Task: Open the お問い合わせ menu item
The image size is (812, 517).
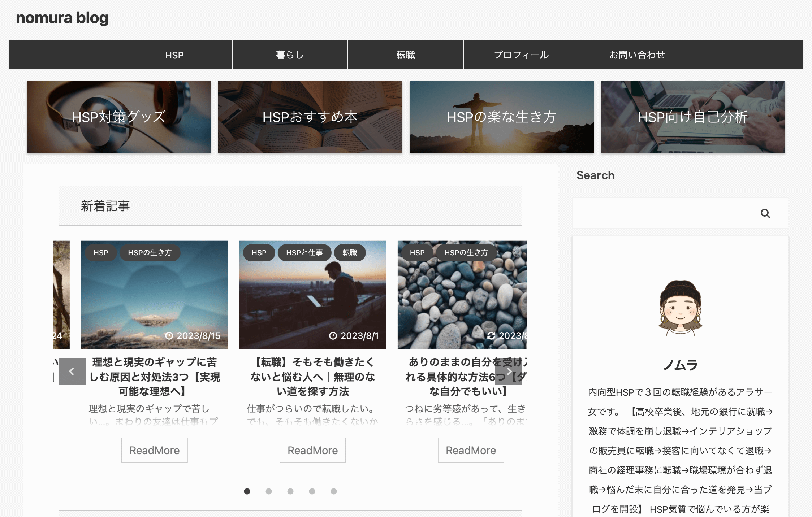Action: (x=637, y=55)
